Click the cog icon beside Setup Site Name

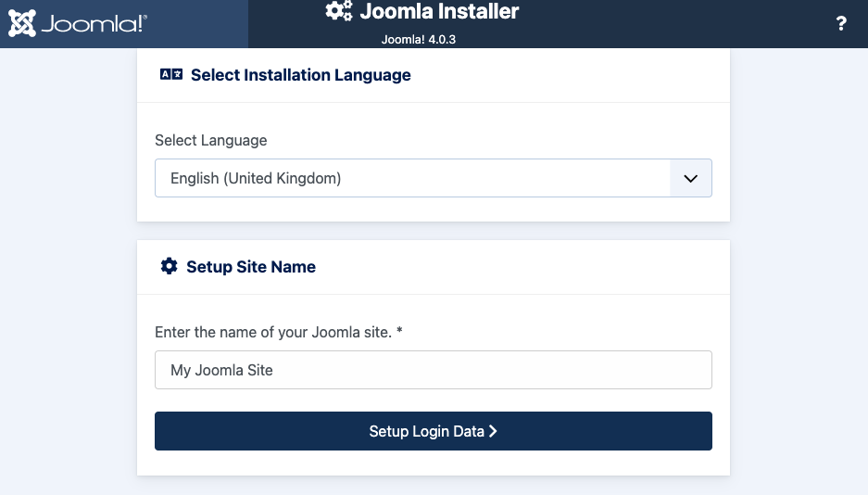[x=169, y=266]
